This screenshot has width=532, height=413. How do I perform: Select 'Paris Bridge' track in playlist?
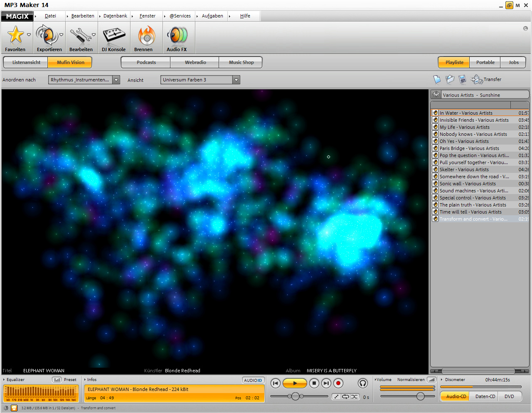[469, 148]
